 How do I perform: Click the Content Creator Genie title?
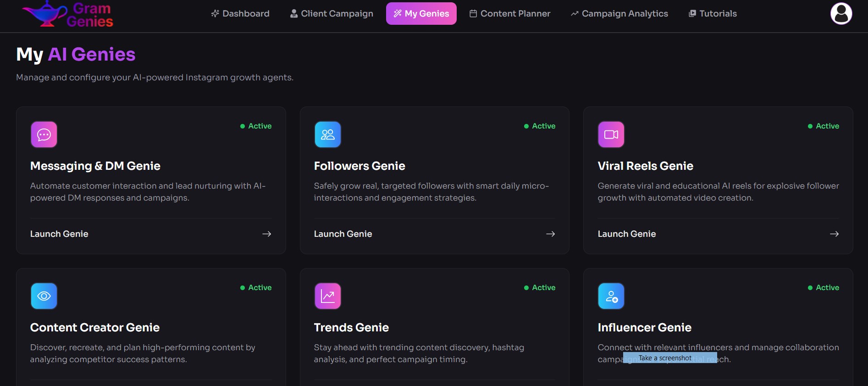[95, 328]
